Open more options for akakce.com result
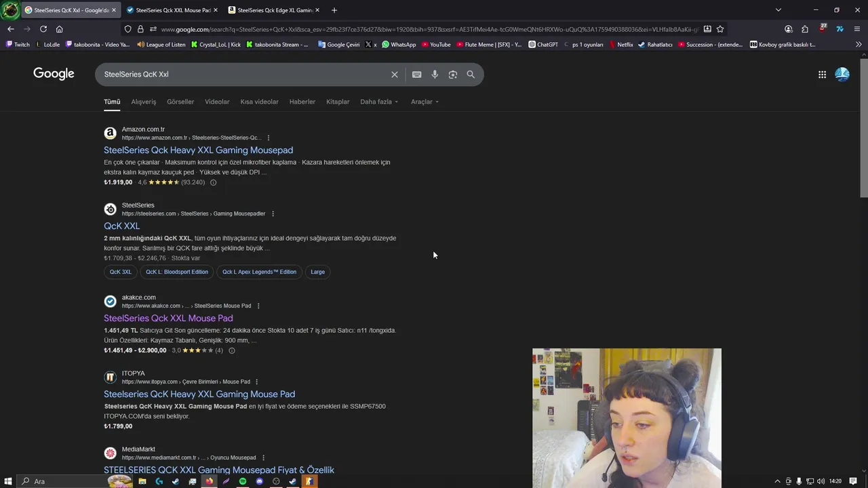Viewport: 868px width, 488px height. coord(258,306)
